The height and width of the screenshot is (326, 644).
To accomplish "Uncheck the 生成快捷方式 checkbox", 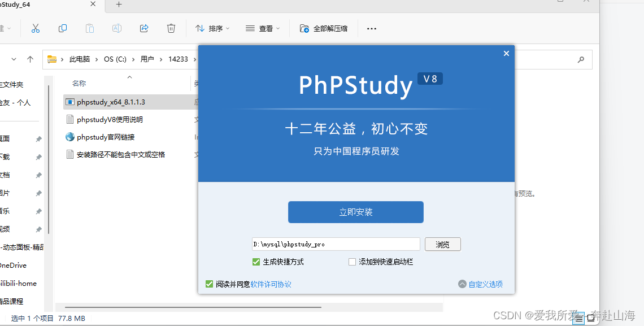I will coord(256,262).
